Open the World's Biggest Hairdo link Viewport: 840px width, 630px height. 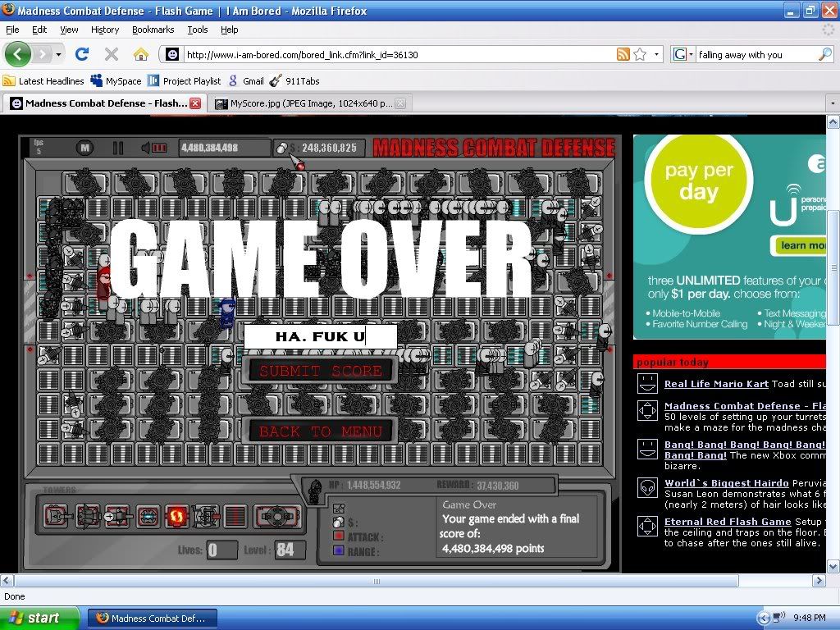(727, 483)
